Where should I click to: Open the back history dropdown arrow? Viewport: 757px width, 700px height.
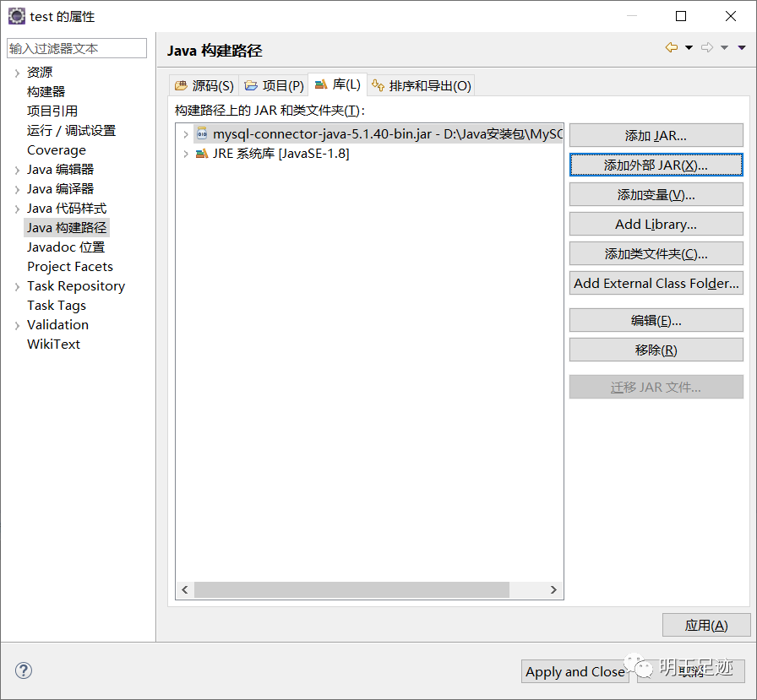pos(689,47)
